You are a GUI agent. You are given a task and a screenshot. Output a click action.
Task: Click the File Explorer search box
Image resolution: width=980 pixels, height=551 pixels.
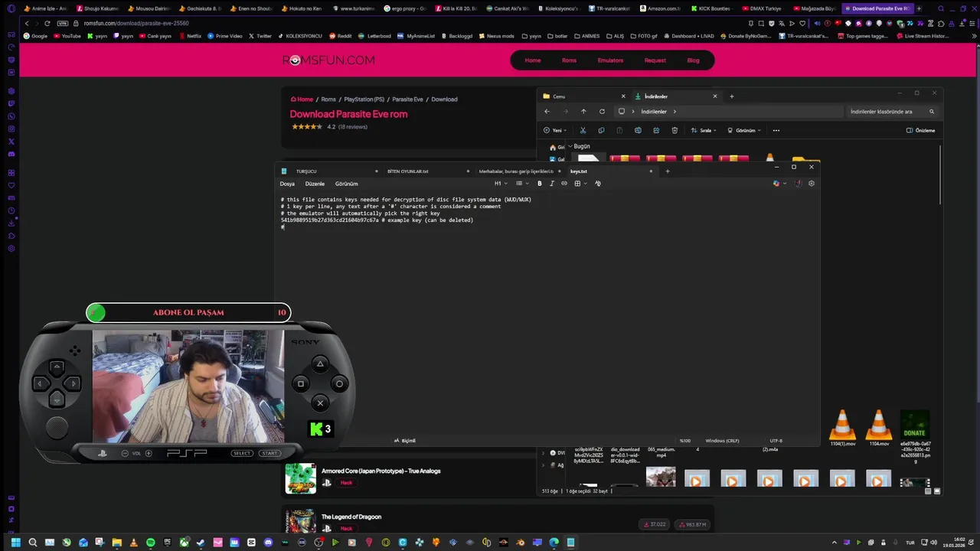891,112
